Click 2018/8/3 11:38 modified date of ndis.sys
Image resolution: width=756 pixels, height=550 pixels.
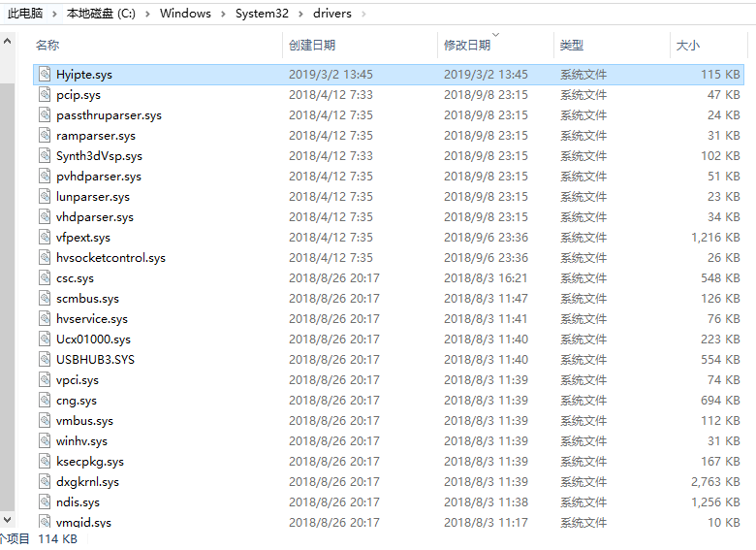coord(486,501)
